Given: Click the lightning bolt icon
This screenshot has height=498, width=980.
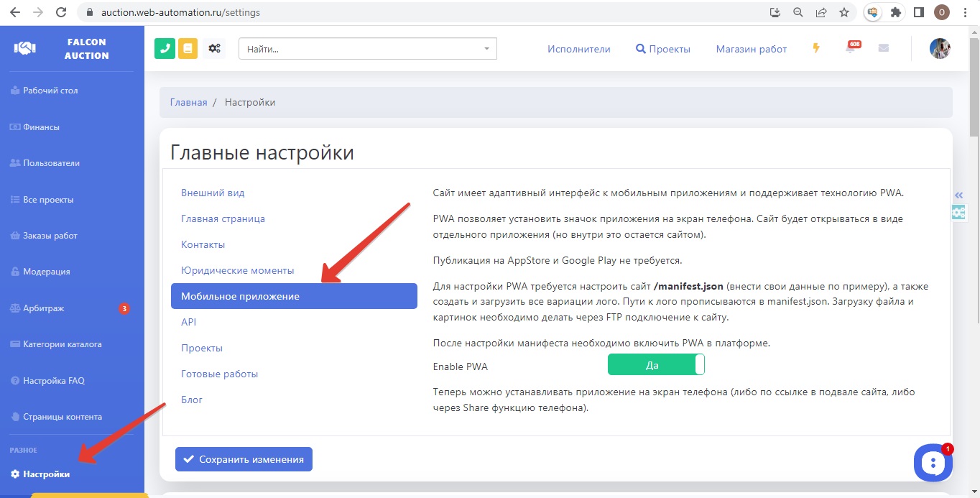Looking at the screenshot, I should tap(815, 48).
